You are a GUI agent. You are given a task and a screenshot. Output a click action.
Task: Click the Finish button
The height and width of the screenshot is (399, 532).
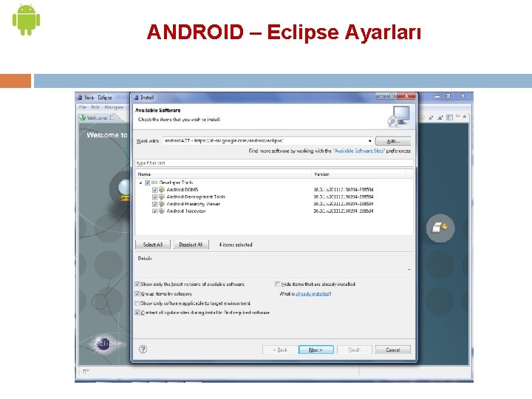[x=354, y=349]
